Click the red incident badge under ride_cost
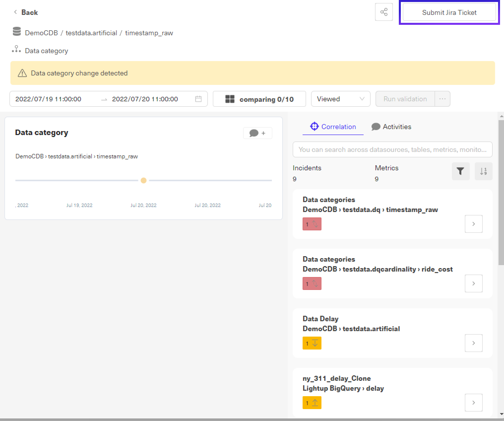This screenshot has height=421, width=504. pos(312,283)
